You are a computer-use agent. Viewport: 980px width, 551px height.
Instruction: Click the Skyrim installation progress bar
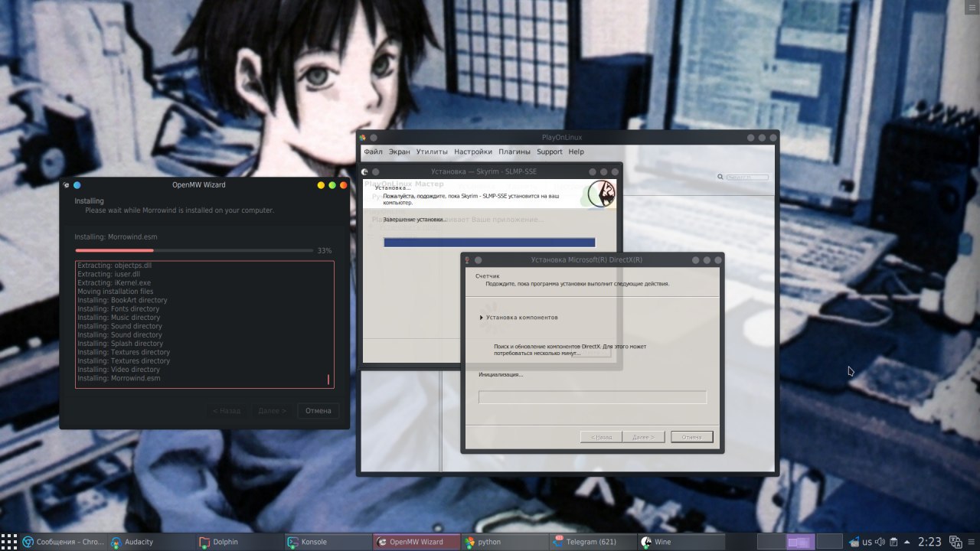489,243
